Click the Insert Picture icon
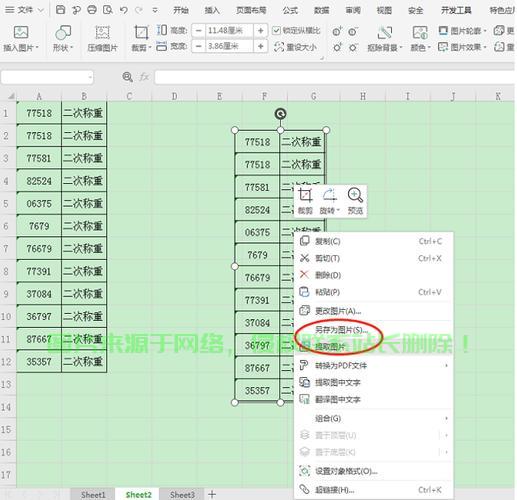This screenshot has height=500, width=517. pyautogui.click(x=21, y=33)
